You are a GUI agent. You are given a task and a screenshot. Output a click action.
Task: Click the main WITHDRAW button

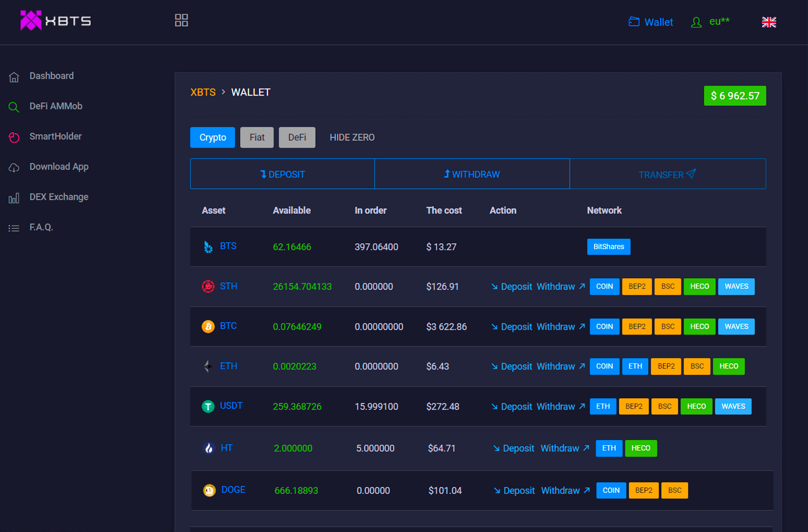tap(472, 174)
